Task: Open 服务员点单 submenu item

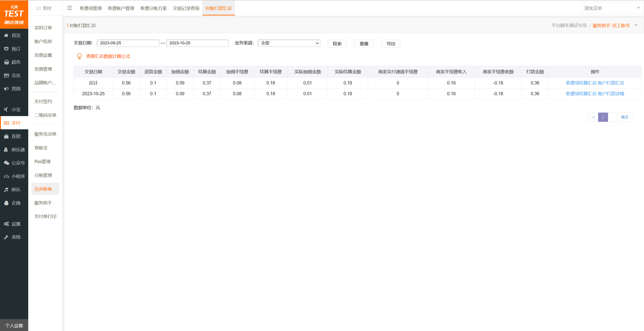Action: (x=45, y=134)
